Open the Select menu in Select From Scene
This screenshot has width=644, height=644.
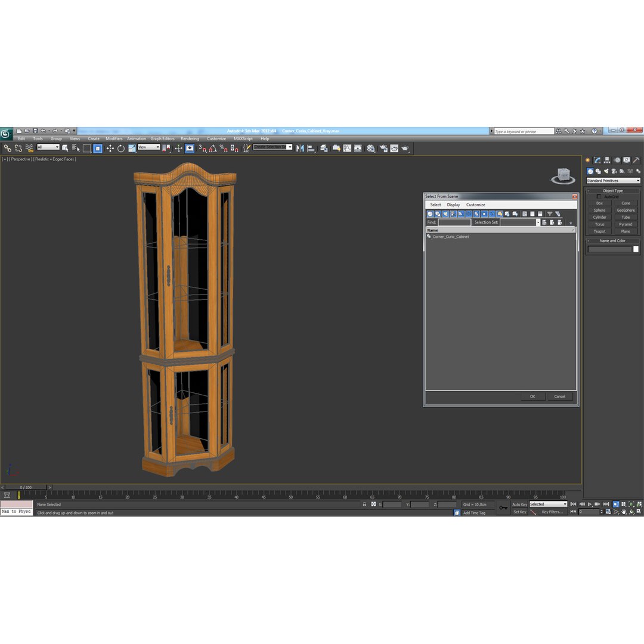tap(435, 205)
